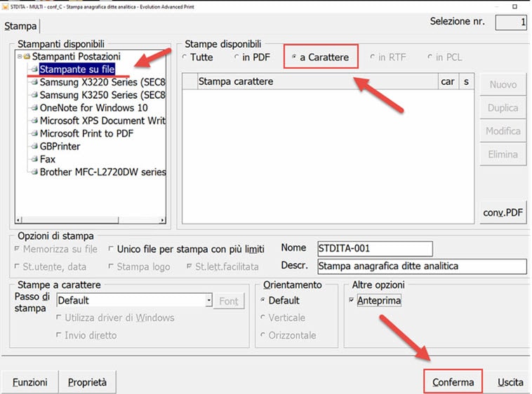Screen dimensions: 532x394
Task: Select OneNote for Windows 10 printer
Action: coord(93,108)
